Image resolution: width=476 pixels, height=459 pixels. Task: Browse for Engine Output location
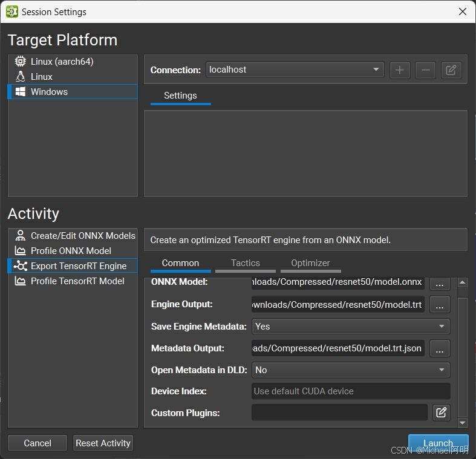click(x=440, y=304)
